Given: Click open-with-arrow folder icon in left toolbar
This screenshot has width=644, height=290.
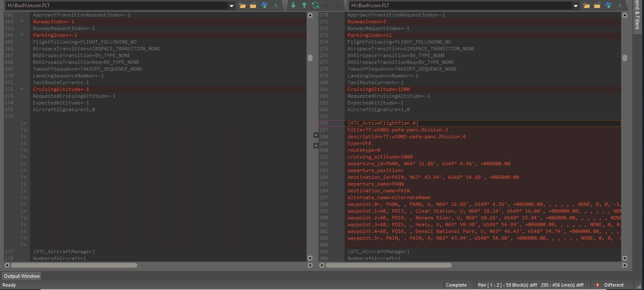Looking at the screenshot, I should point(253,5).
